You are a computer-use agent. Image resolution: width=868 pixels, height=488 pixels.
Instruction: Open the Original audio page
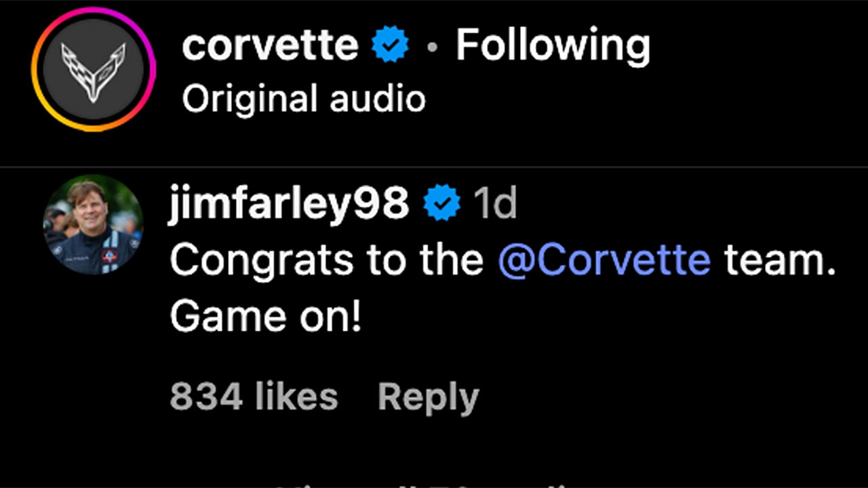tap(303, 98)
